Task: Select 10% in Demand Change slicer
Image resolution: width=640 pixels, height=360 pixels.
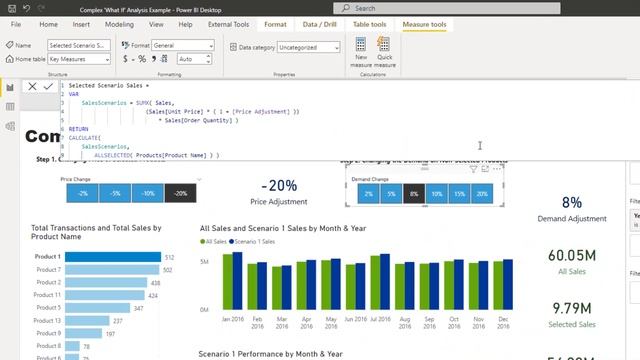Action: pos(437,193)
